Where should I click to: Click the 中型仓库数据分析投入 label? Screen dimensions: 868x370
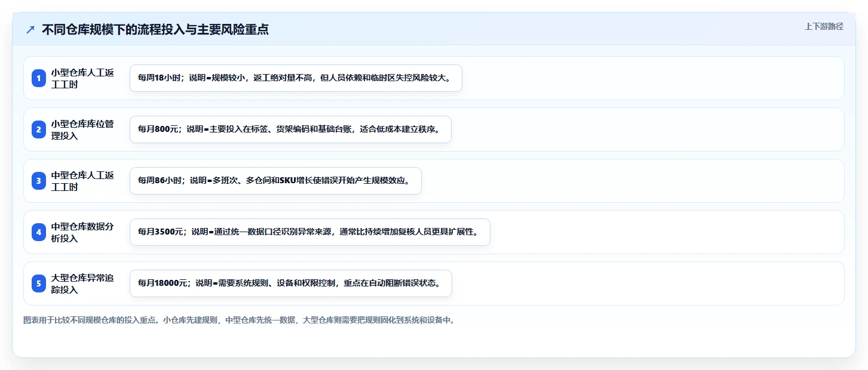coord(82,232)
